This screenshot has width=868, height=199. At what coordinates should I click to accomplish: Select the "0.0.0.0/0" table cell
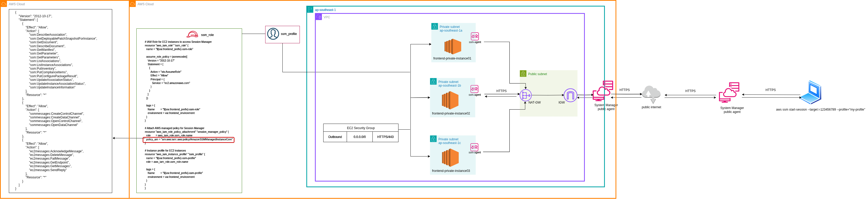point(359,137)
